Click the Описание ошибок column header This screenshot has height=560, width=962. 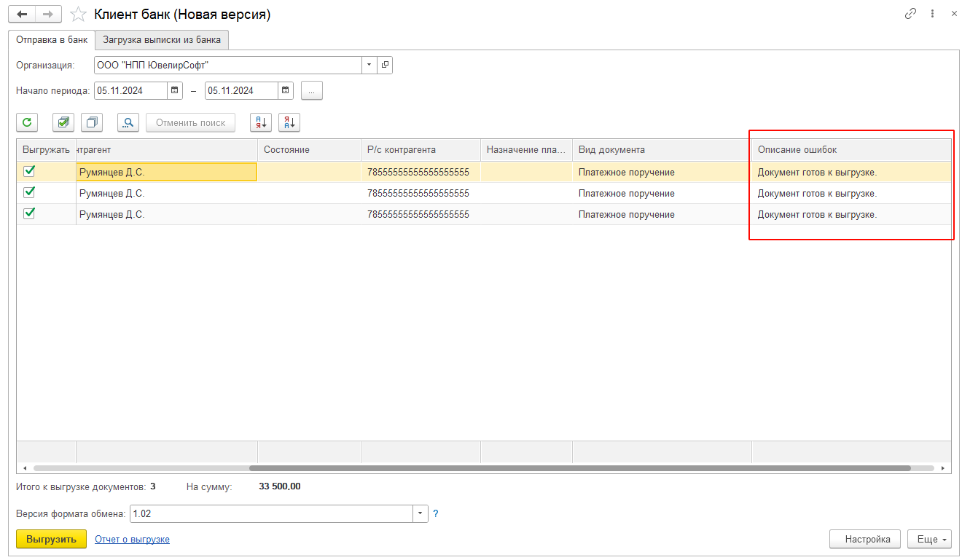point(851,150)
